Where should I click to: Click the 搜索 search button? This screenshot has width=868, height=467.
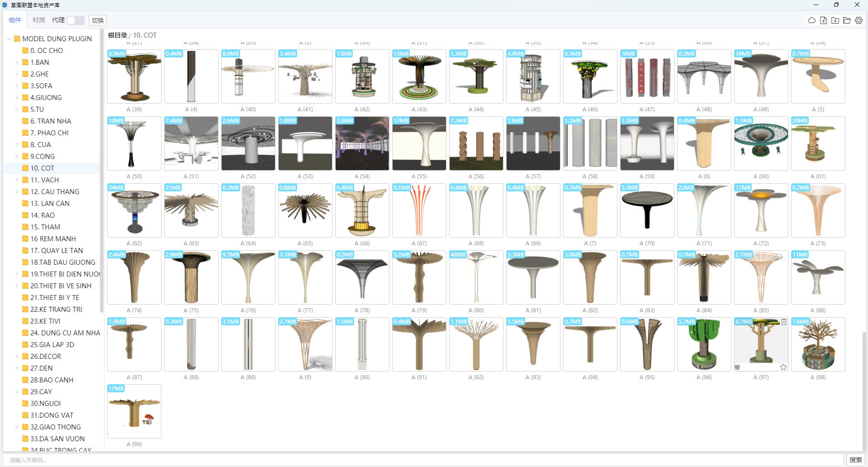pyautogui.click(x=855, y=460)
